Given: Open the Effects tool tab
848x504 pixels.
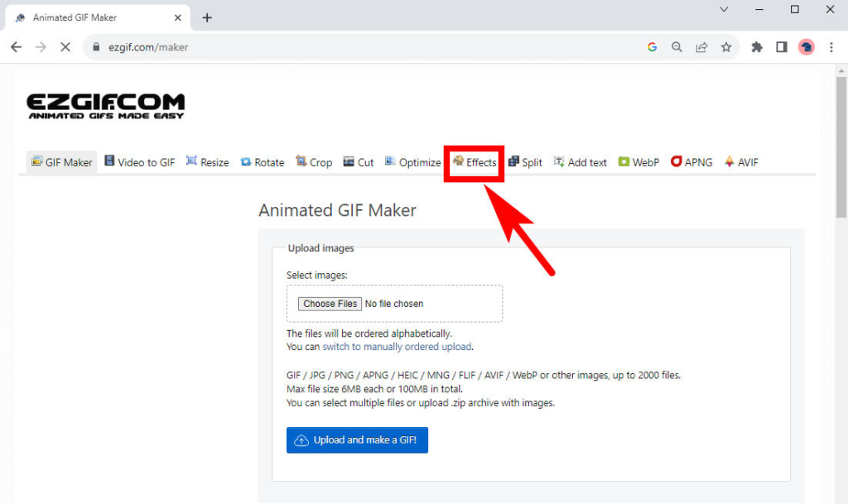Looking at the screenshot, I should tap(475, 162).
